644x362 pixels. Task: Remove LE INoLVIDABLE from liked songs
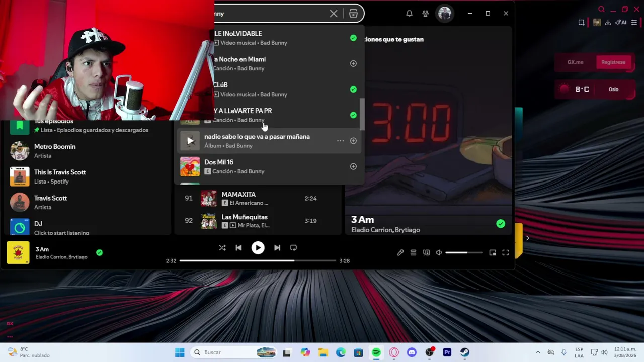[x=353, y=38]
